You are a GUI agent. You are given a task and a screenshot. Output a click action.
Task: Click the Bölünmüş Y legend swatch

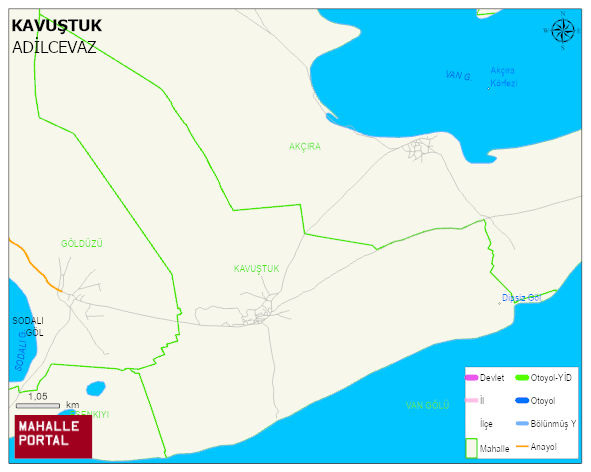522,423
